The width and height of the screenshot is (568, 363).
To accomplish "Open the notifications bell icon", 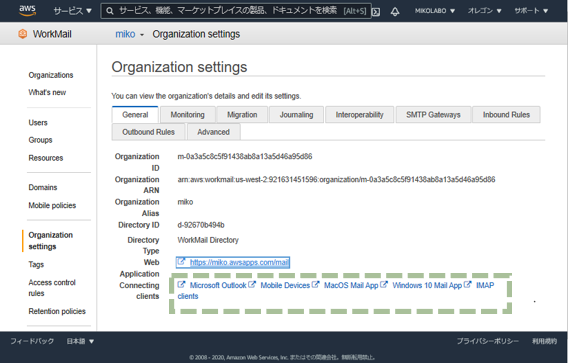I will 395,12.
